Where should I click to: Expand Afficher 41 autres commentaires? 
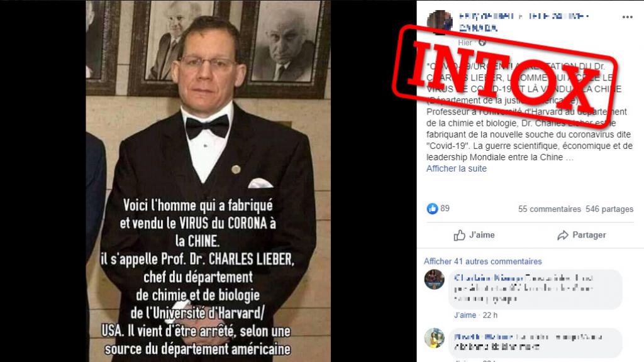point(482,261)
